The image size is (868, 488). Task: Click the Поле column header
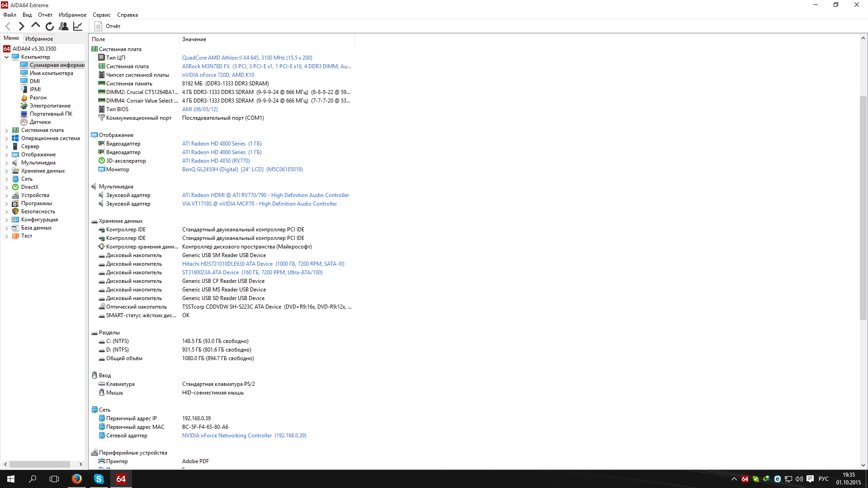(x=134, y=39)
